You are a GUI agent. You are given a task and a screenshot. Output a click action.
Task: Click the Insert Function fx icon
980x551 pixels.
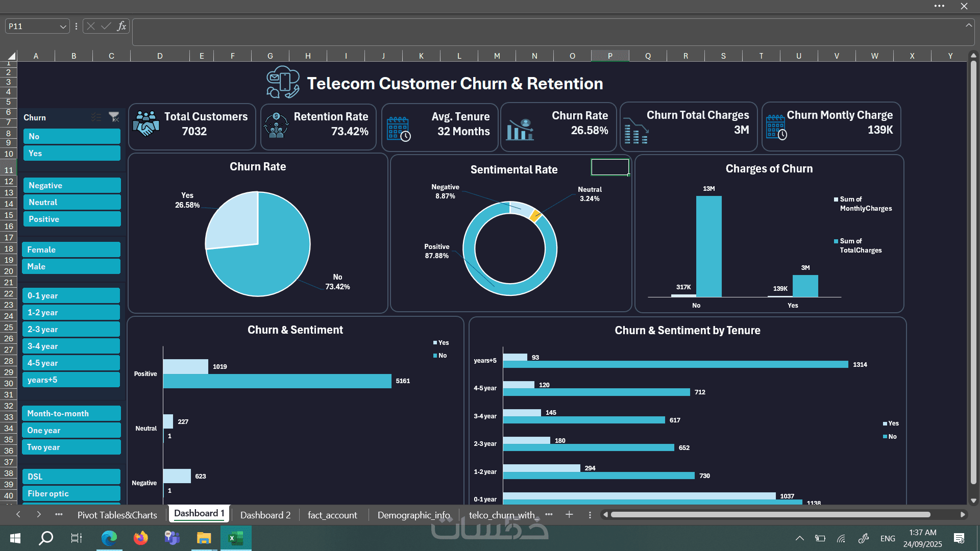point(121,26)
